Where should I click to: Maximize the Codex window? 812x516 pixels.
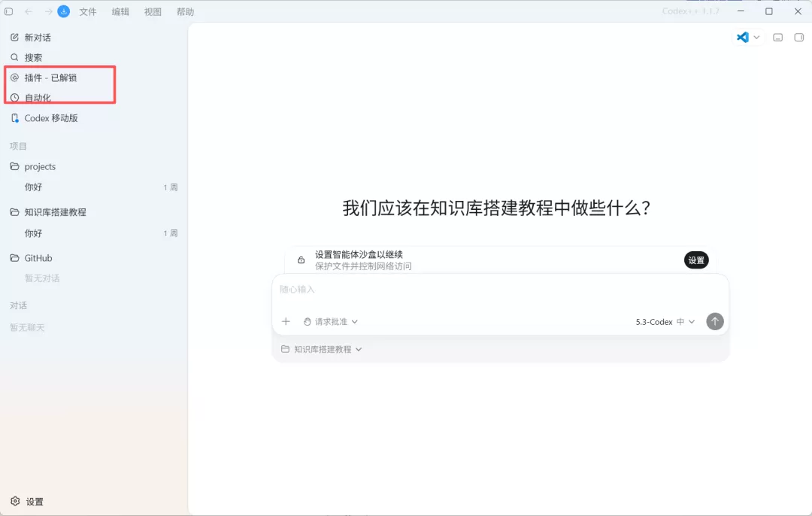[x=769, y=11]
